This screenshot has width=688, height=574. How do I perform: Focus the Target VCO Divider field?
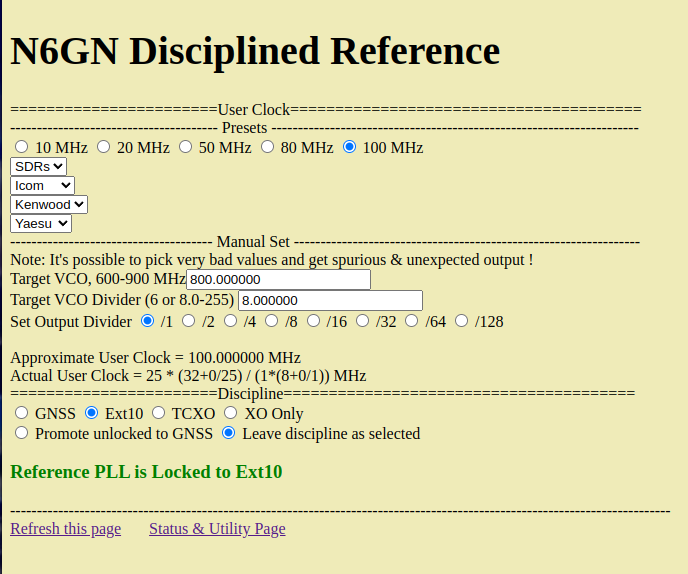pos(330,301)
